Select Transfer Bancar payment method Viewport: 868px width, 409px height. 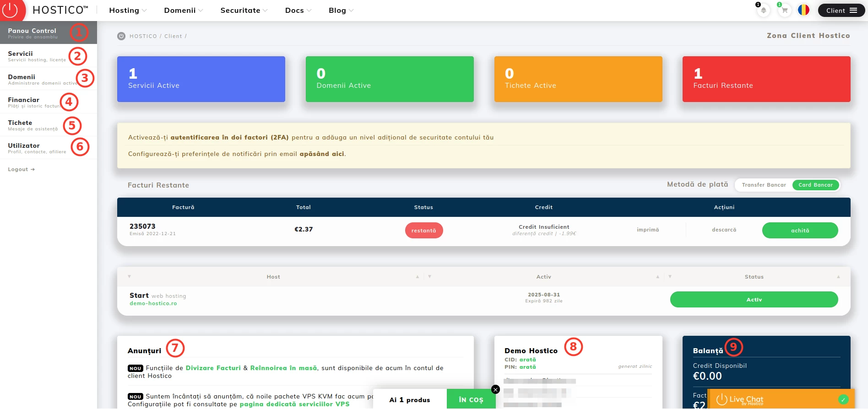pos(764,185)
